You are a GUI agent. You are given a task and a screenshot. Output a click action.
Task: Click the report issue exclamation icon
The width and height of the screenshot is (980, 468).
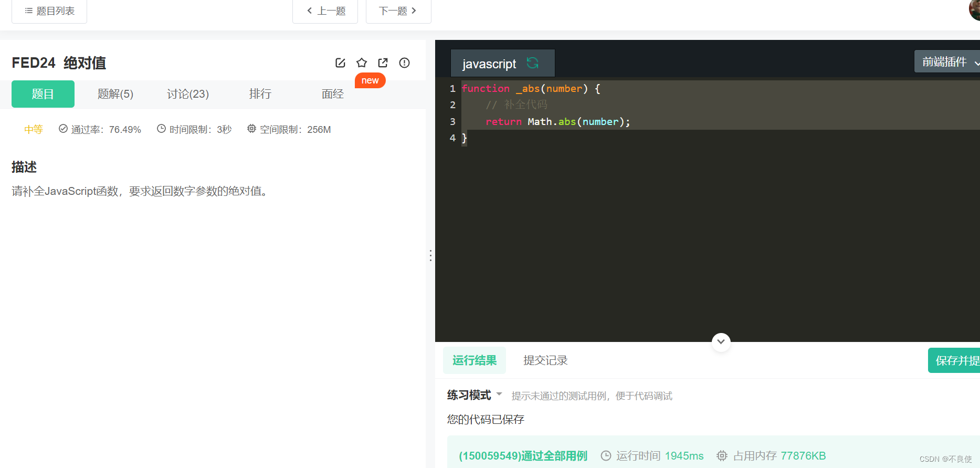(404, 63)
